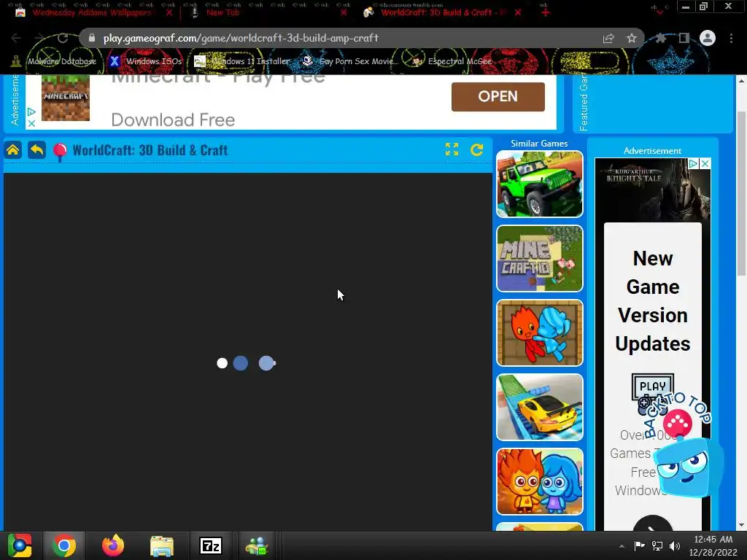This screenshot has width=747, height=560.
Task: Click the OPEN button on Minecraft ad
Action: (498, 97)
